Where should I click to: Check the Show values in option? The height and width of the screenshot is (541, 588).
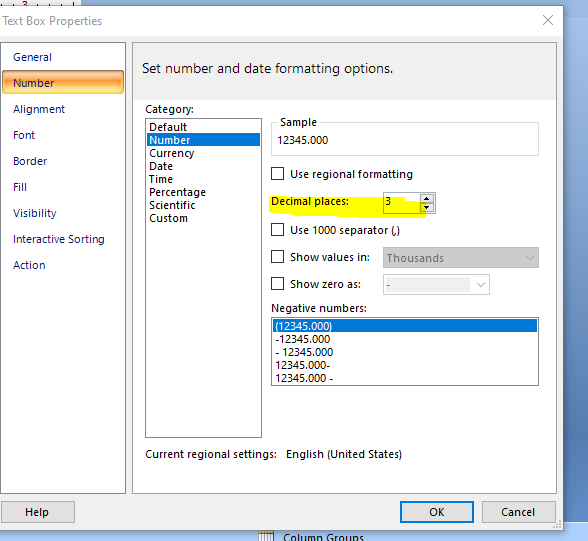coord(278,257)
